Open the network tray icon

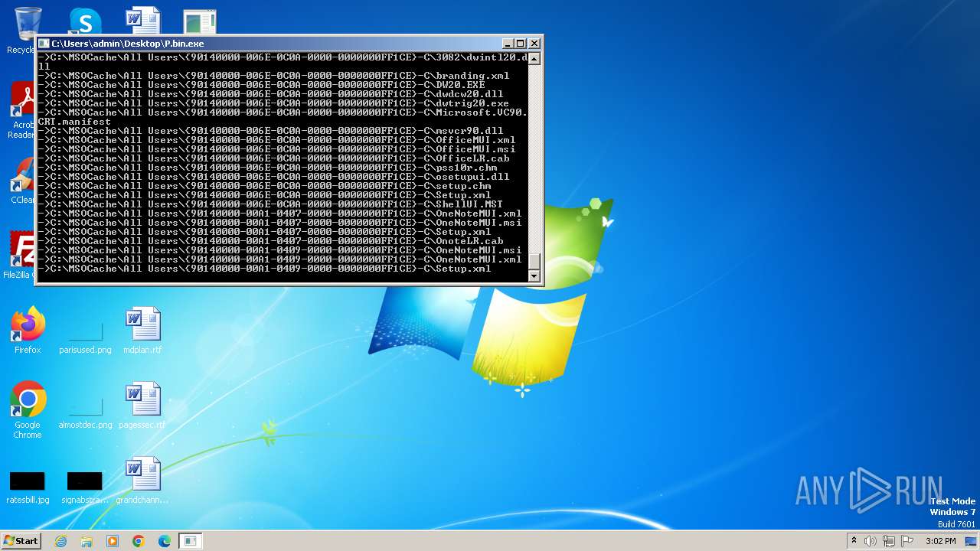[x=889, y=541]
